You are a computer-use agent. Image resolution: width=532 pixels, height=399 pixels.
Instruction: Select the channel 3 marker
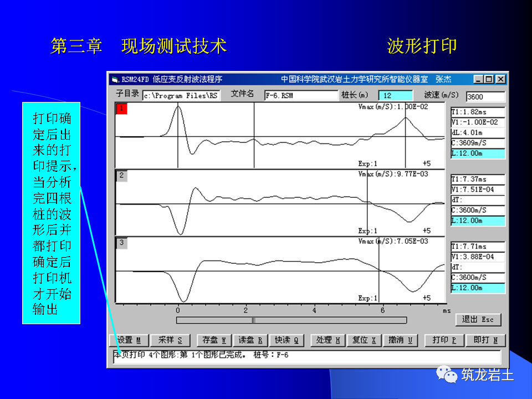(x=121, y=243)
